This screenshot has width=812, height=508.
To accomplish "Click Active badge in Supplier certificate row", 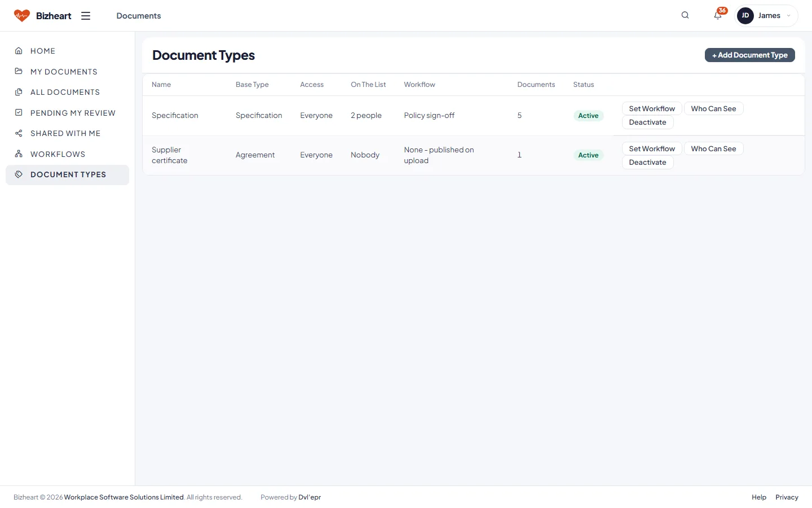I will 588,155.
